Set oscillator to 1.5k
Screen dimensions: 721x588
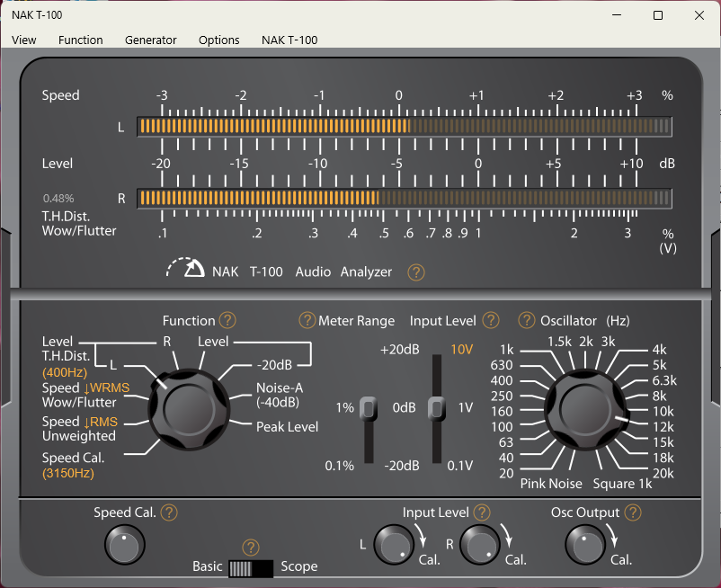pos(559,342)
